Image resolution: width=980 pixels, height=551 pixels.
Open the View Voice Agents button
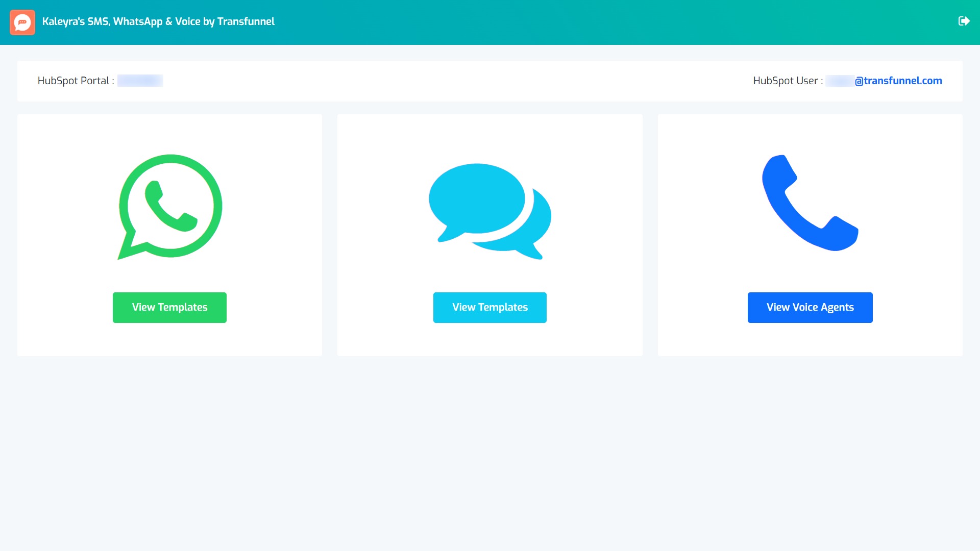[810, 307]
